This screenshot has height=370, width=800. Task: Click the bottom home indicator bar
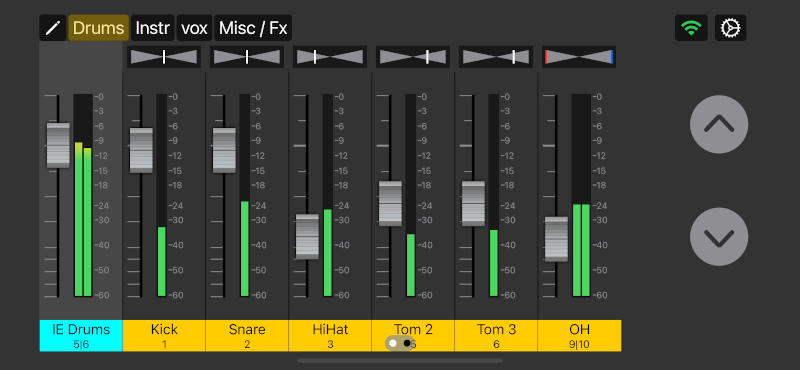click(x=400, y=361)
